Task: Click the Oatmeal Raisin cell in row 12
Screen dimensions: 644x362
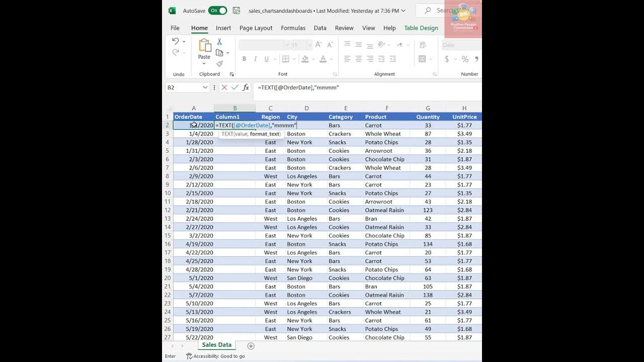Action: (387, 210)
